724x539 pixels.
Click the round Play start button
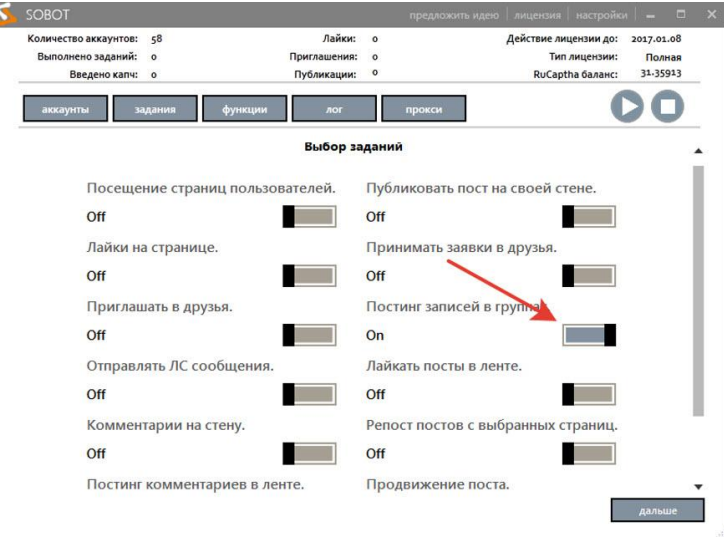627,109
